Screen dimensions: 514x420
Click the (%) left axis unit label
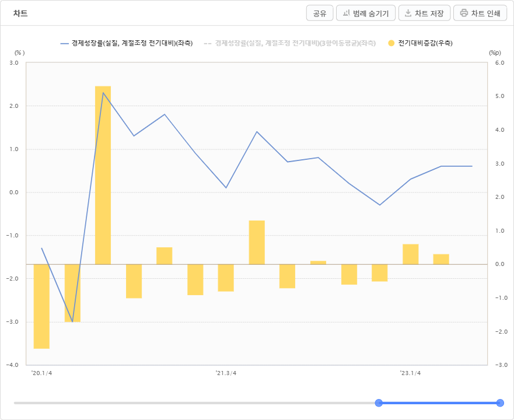point(19,52)
